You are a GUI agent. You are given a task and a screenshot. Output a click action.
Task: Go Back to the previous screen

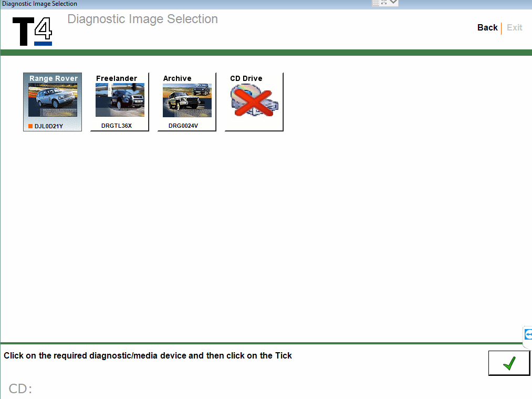click(487, 27)
